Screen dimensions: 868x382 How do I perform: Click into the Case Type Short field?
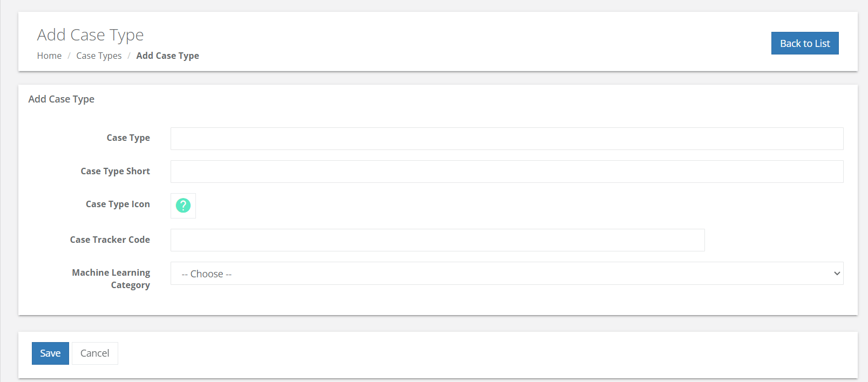(506, 172)
